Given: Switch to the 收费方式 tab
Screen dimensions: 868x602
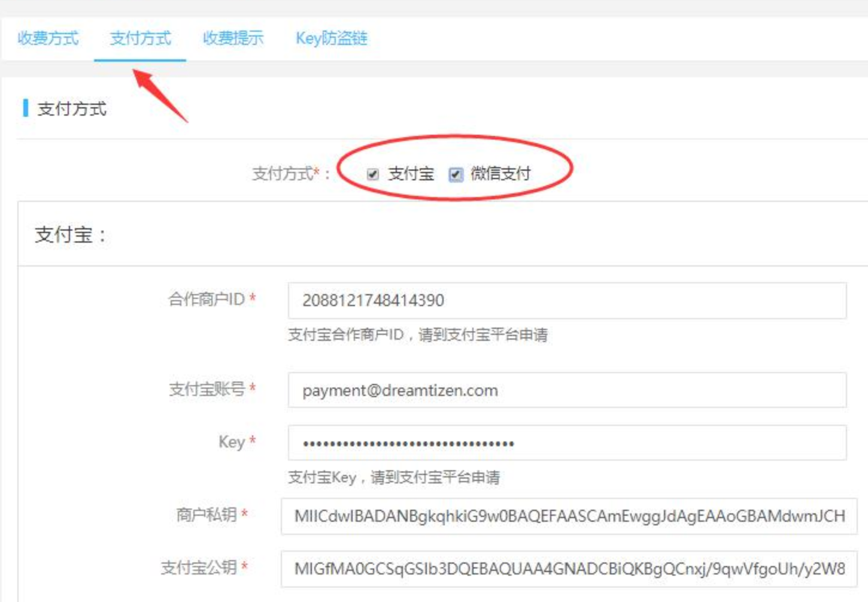Looking at the screenshot, I should tap(48, 38).
